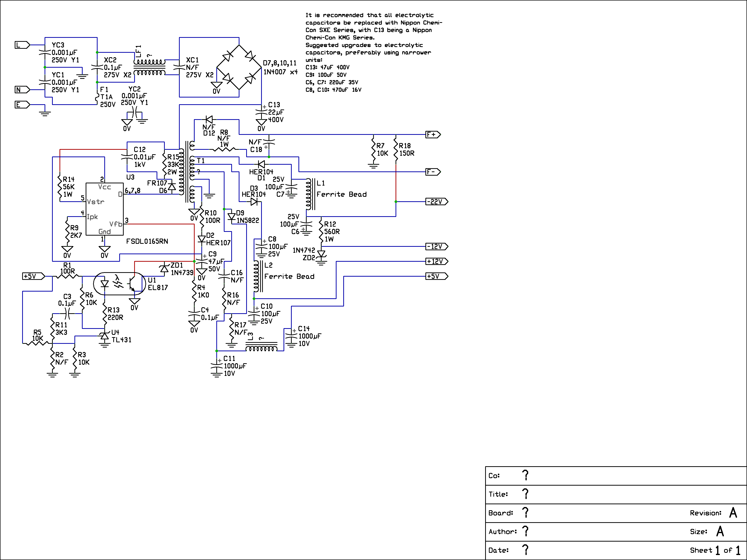Select the 'Title:' field in title block
747x560 pixels.
pyautogui.click(x=616, y=495)
